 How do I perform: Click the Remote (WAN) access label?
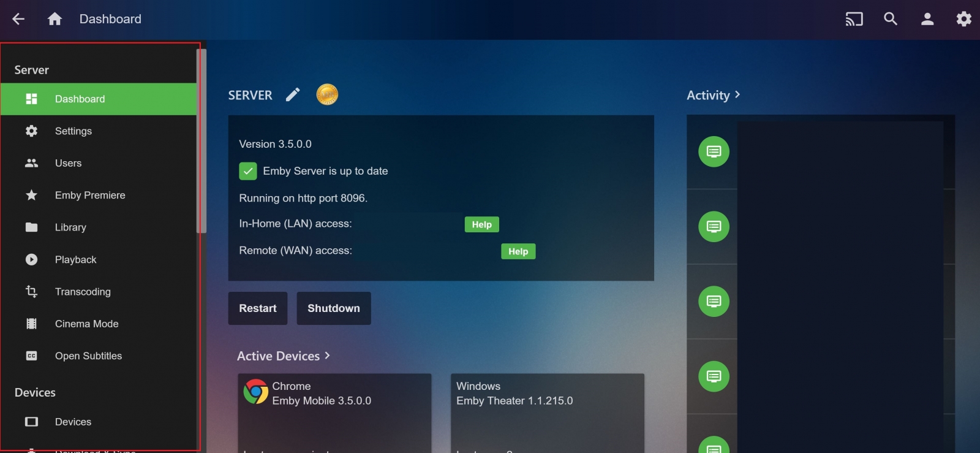tap(295, 251)
